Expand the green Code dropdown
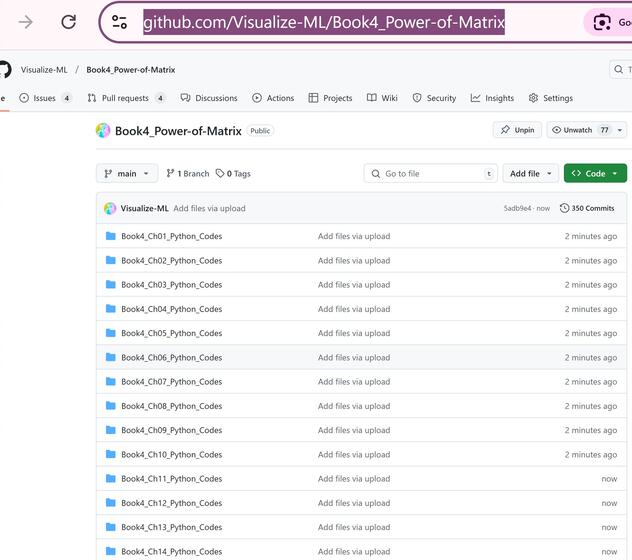This screenshot has height=560, width=632. 595,173
